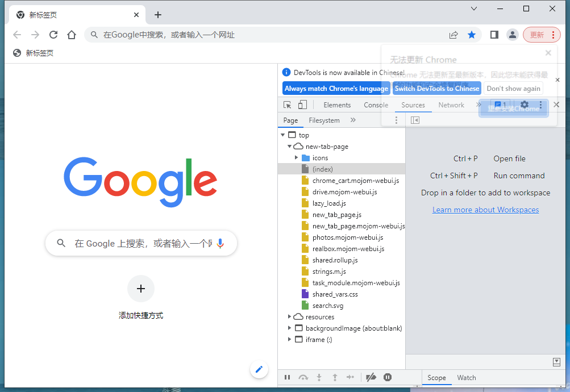The image size is (570, 392).
Task: Collapse the new-tab-page tree node
Action: pyautogui.click(x=289, y=147)
